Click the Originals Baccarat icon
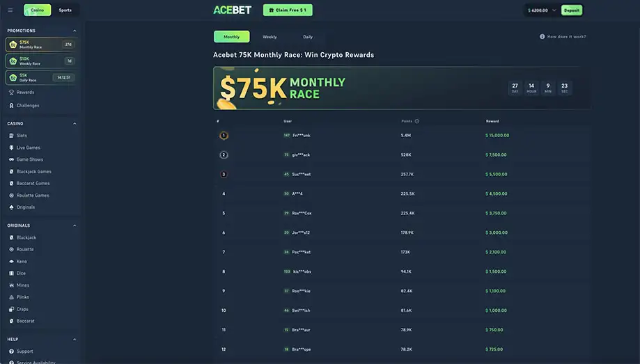The image size is (640, 364). (11, 321)
